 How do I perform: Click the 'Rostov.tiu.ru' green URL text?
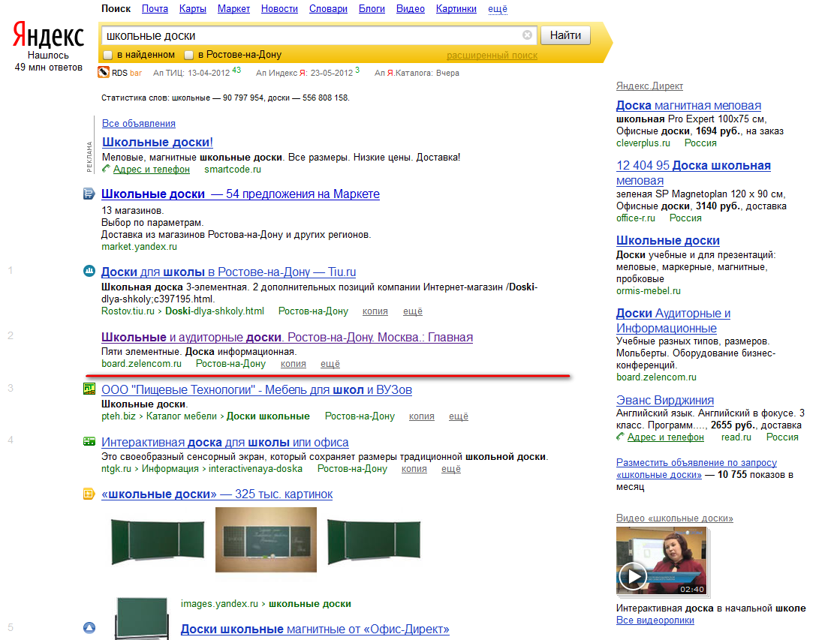pyautogui.click(x=128, y=311)
